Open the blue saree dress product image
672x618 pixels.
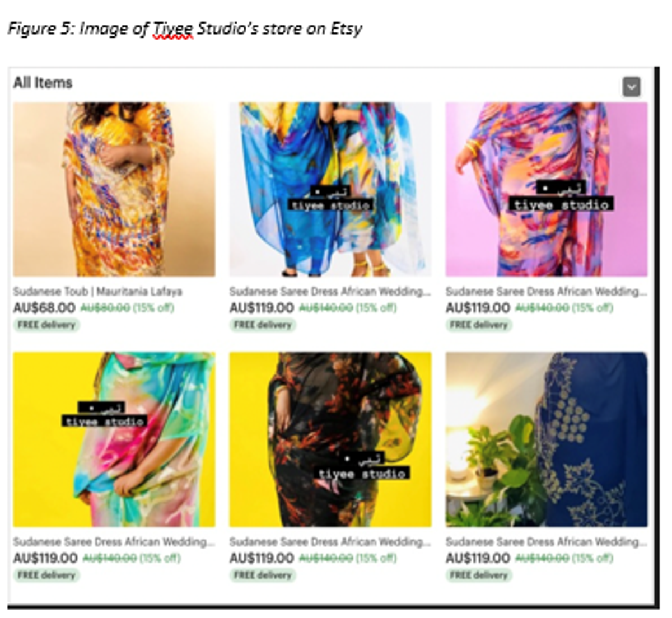tap(330, 189)
